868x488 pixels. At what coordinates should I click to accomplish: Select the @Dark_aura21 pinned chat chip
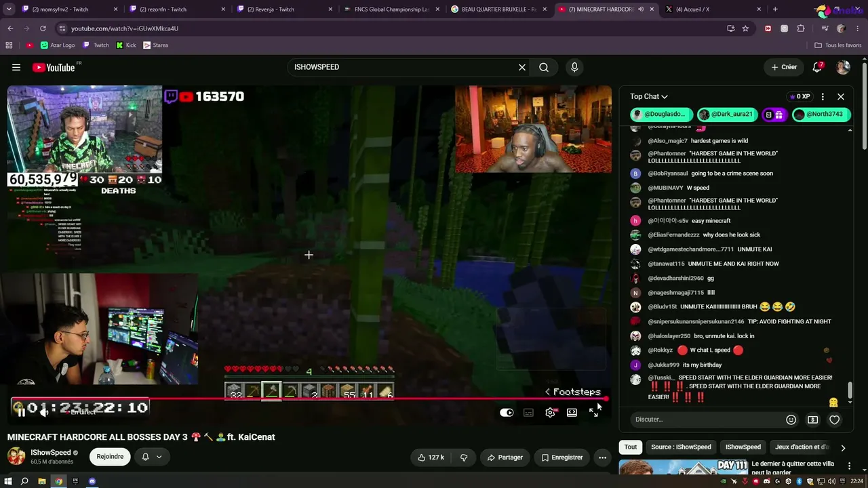pyautogui.click(x=726, y=115)
